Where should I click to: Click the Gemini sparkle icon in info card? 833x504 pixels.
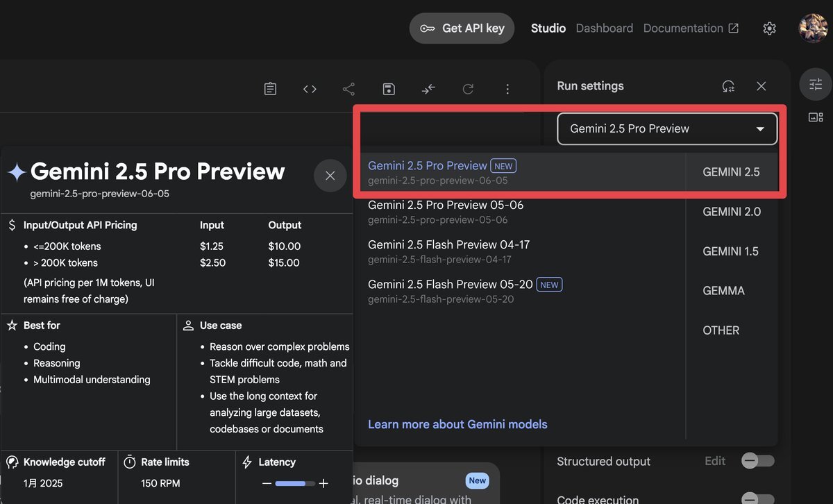click(x=16, y=172)
